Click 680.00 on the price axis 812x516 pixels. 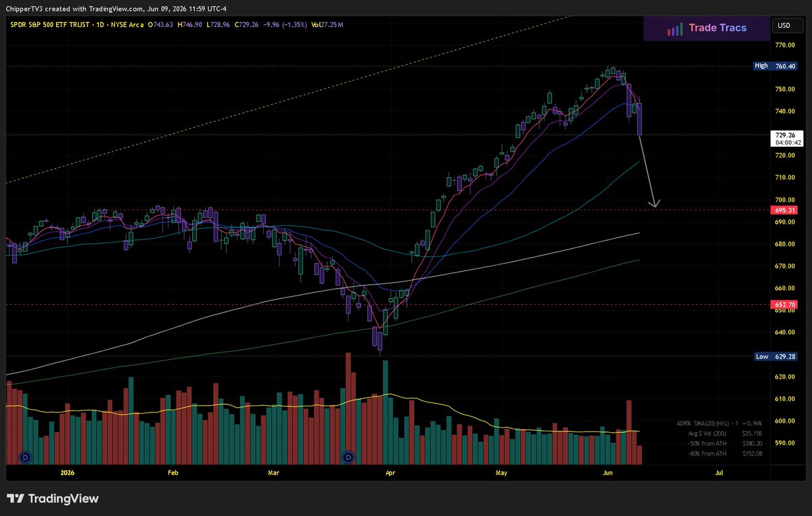(x=784, y=244)
